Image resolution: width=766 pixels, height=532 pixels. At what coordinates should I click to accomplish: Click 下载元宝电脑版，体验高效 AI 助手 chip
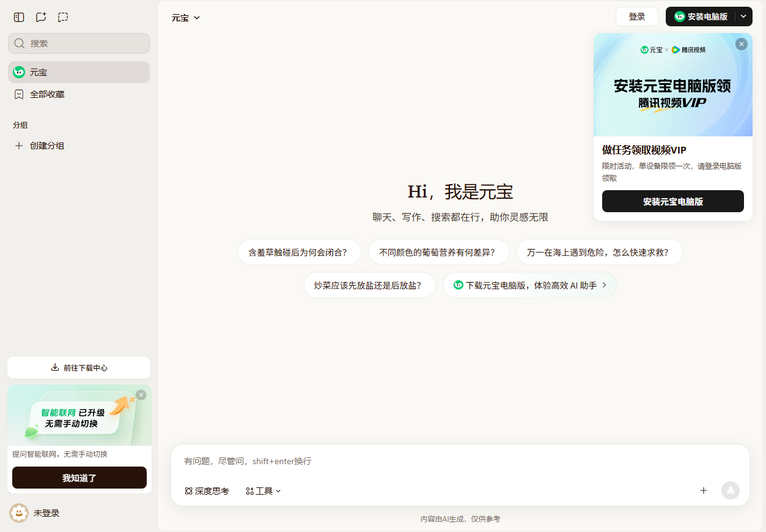coord(530,285)
